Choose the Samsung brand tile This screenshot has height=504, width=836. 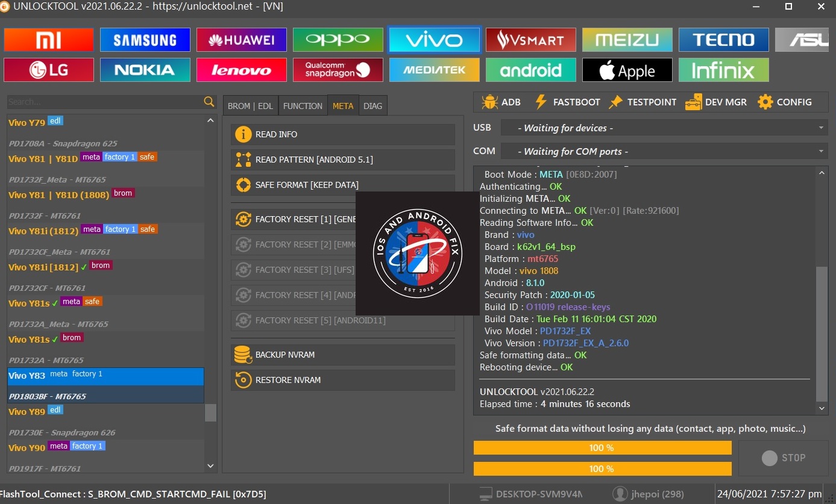145,40
